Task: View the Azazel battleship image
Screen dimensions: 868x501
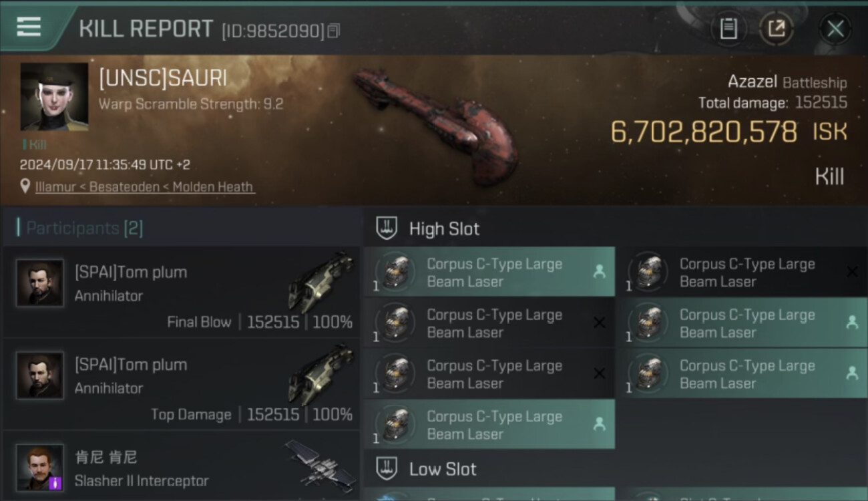Action: pyautogui.click(x=435, y=126)
